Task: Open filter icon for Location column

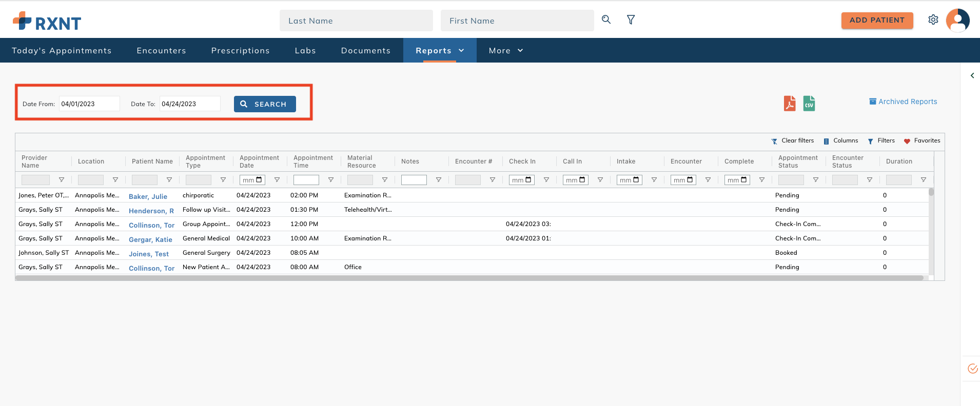Action: coord(115,180)
